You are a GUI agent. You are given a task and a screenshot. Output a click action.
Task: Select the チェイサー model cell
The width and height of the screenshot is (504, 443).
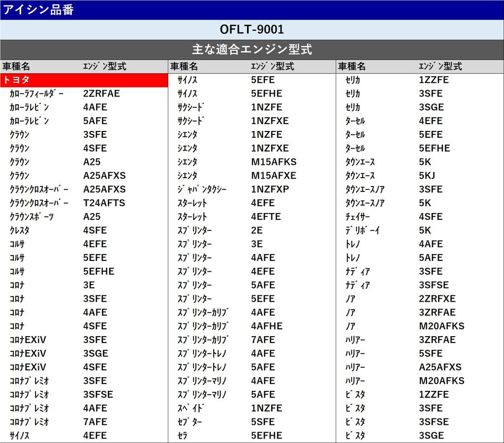point(358,217)
